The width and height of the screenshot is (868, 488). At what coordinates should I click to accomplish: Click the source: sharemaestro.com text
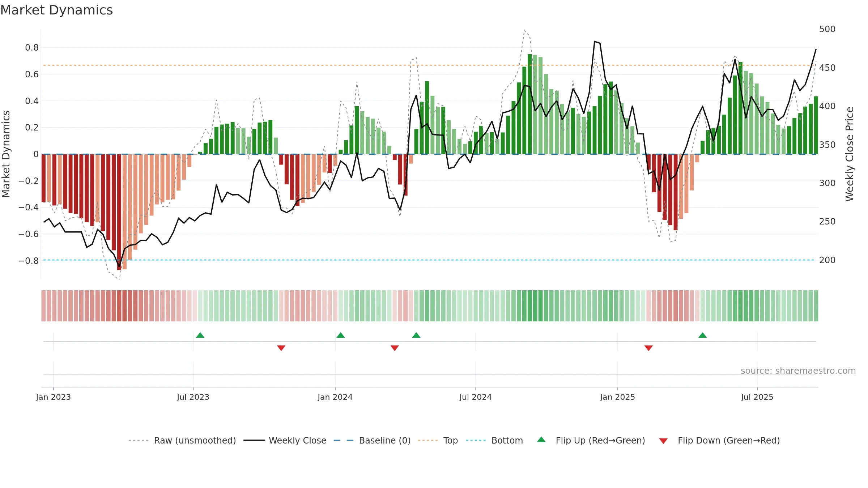[798, 371]
